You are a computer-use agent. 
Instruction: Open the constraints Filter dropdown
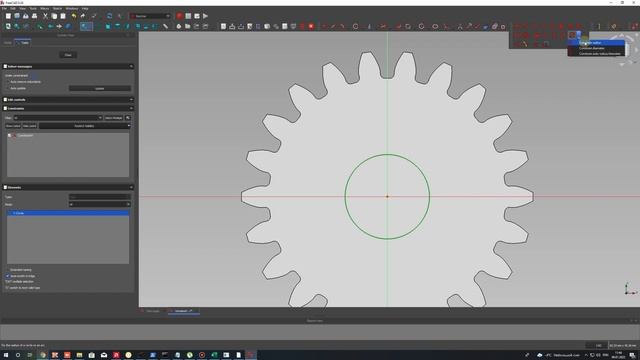58,118
